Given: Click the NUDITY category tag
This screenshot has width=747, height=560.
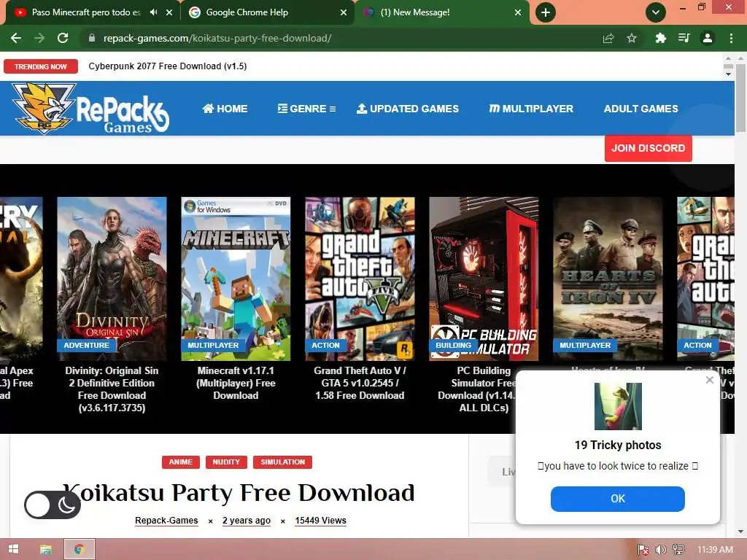Looking at the screenshot, I should pyautogui.click(x=226, y=462).
